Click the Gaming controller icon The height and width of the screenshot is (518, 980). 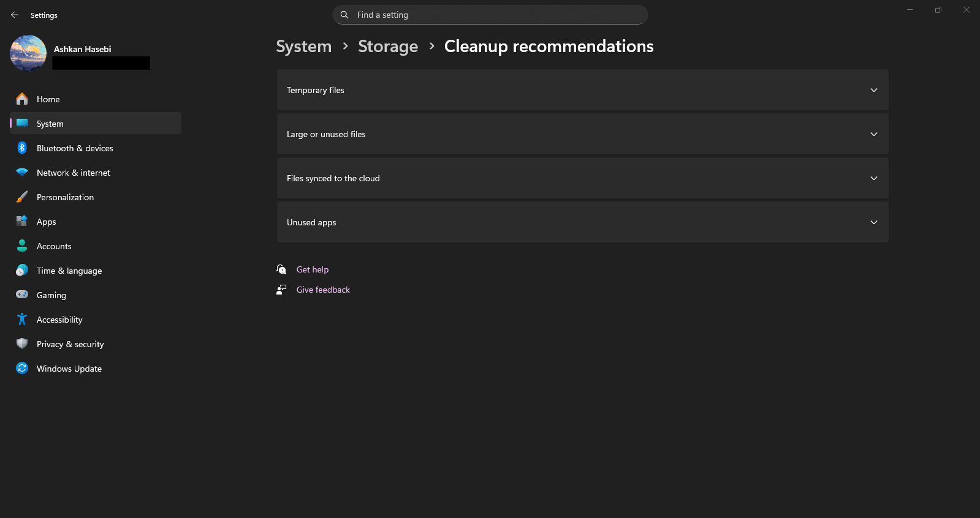tap(22, 295)
